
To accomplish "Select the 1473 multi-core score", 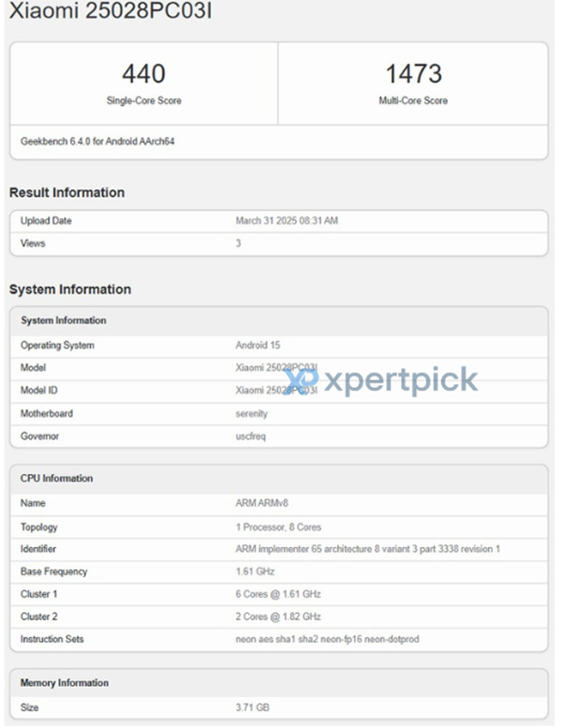I will 413,74.
